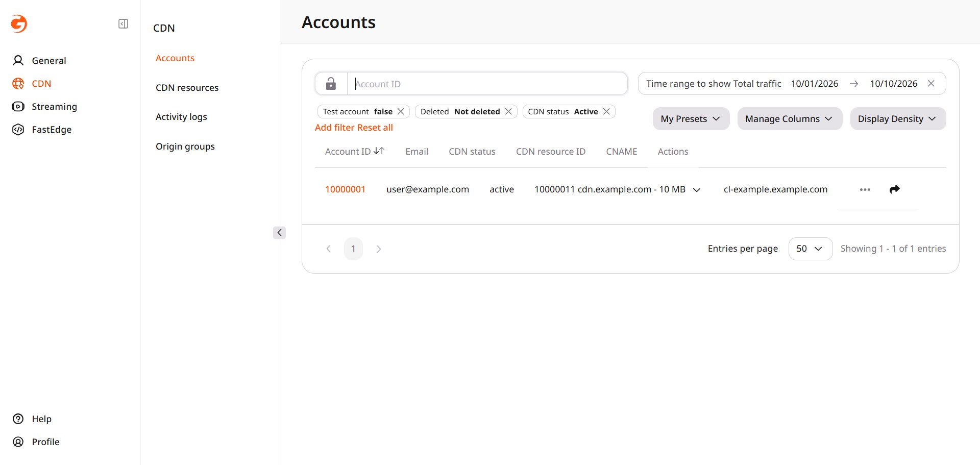Remove the CDN status Active filter

[606, 112]
